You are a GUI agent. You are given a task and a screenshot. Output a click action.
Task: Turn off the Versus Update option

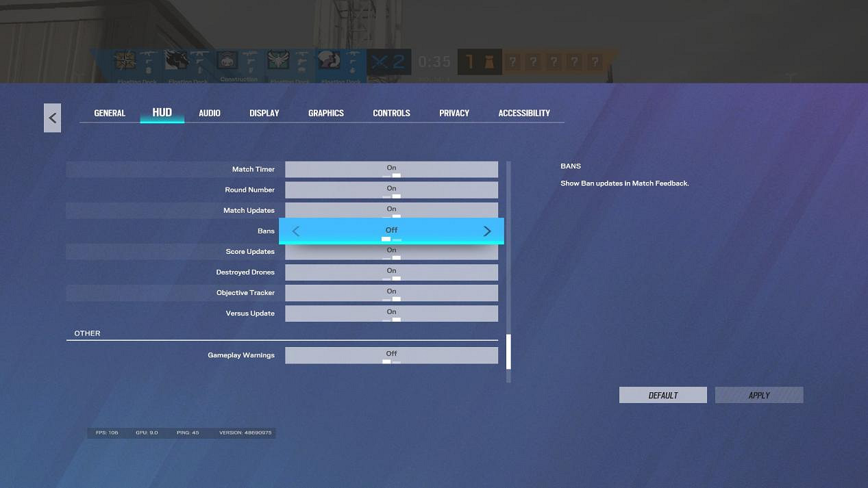click(391, 313)
